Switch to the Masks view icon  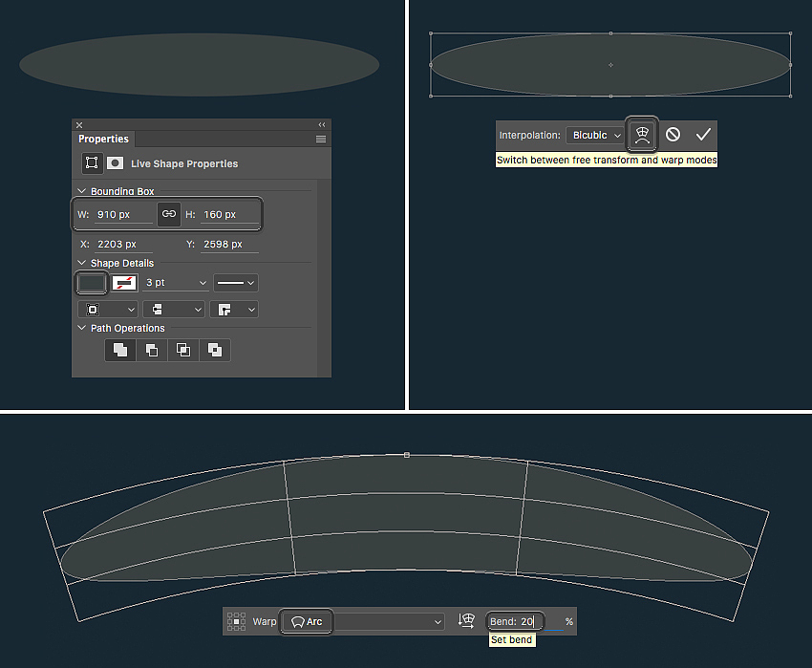coord(116,163)
